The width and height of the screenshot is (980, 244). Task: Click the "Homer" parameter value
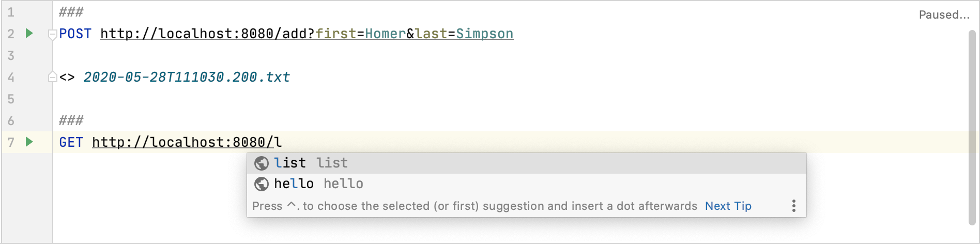[x=385, y=34]
